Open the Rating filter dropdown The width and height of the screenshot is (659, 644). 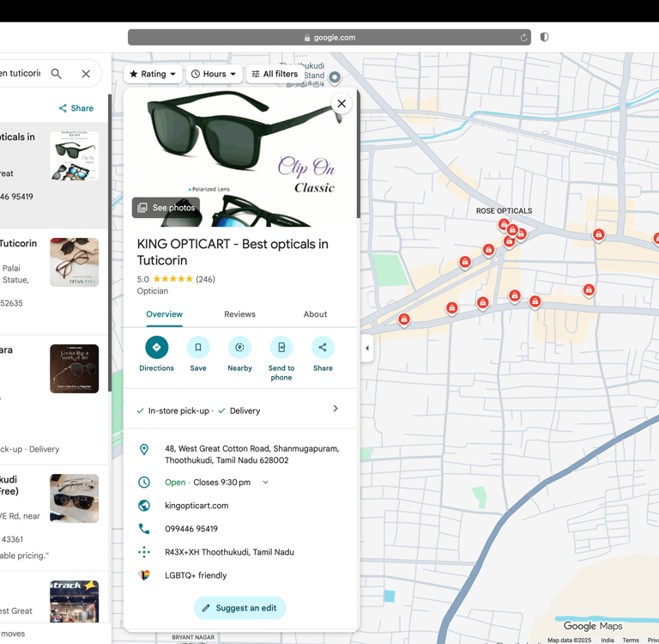pyautogui.click(x=153, y=74)
